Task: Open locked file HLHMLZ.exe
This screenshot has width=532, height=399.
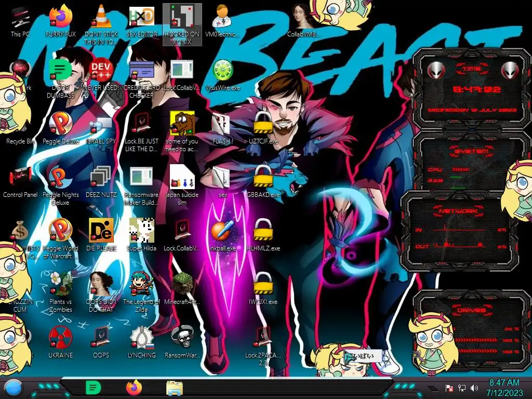Action: point(263,236)
